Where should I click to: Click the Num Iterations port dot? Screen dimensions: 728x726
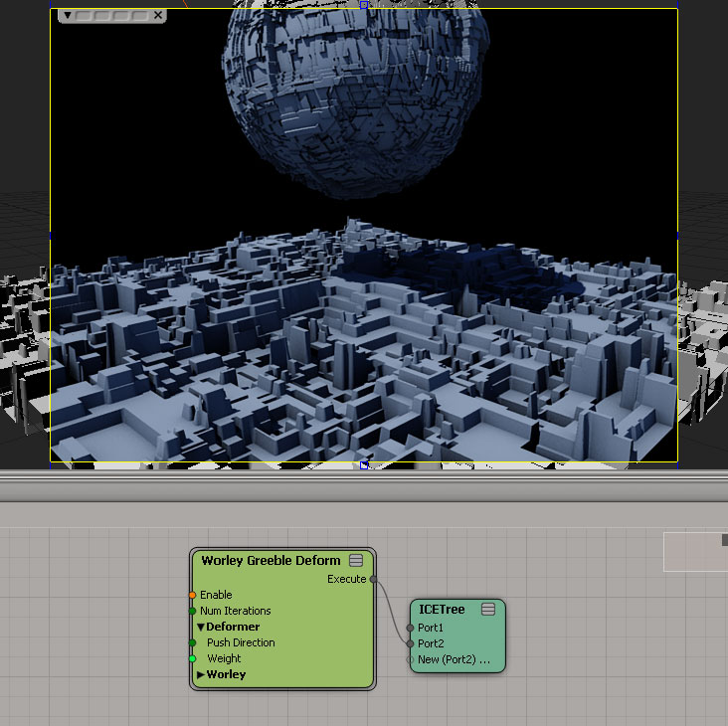192,611
